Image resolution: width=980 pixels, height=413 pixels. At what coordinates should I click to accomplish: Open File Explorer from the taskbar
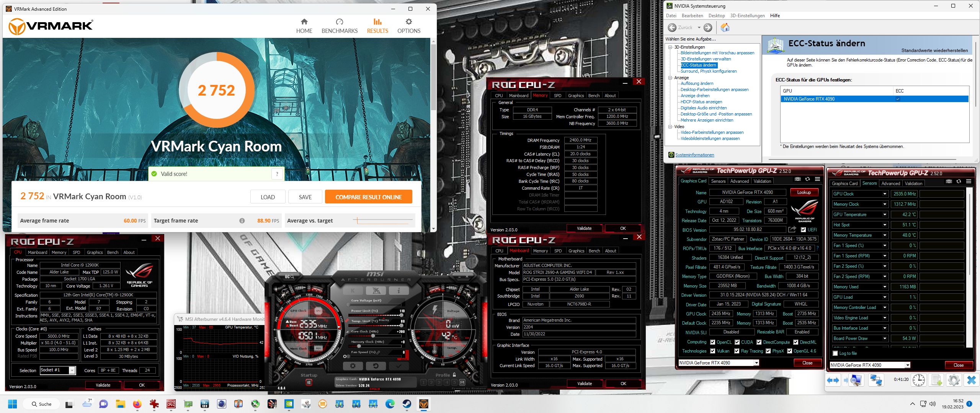(x=121, y=404)
